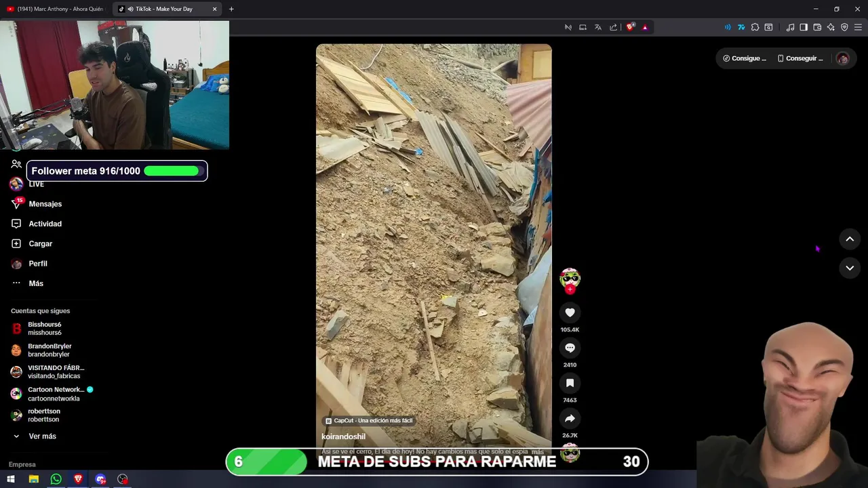
Task: Close the TikTok - Make Your Day tab
Action: 215,9
